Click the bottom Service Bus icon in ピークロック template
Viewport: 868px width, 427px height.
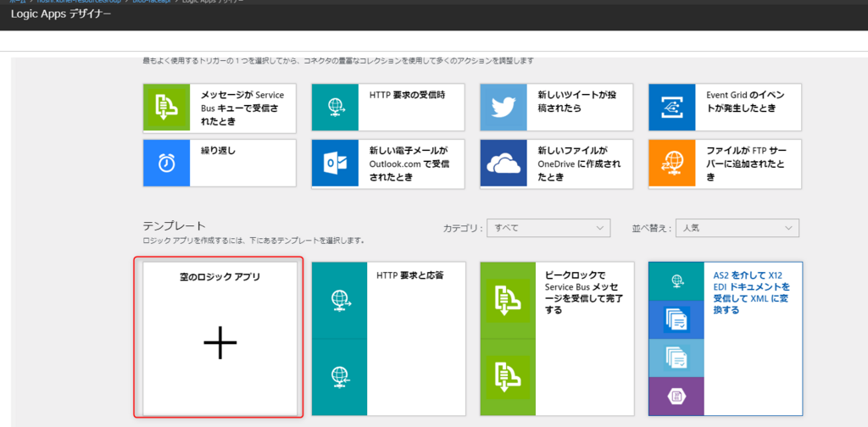pos(508,377)
